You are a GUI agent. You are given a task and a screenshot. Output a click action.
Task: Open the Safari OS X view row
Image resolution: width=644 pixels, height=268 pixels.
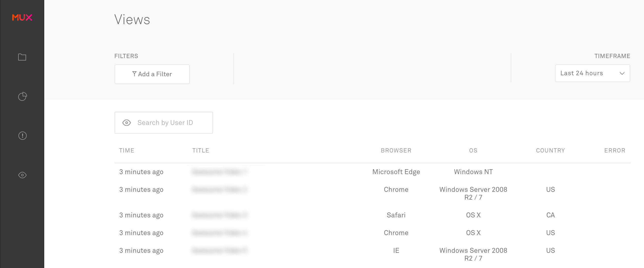pos(396,215)
